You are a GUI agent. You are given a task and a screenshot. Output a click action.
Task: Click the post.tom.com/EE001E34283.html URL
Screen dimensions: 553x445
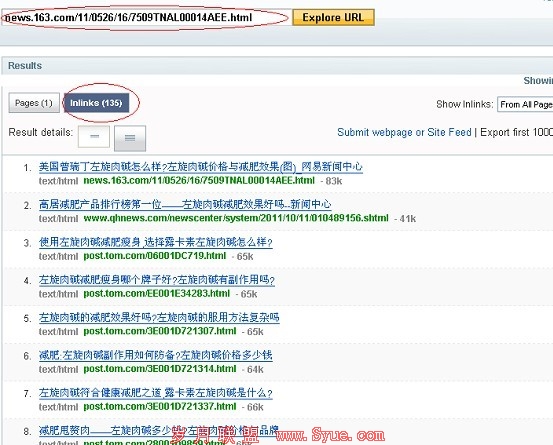tap(157, 293)
